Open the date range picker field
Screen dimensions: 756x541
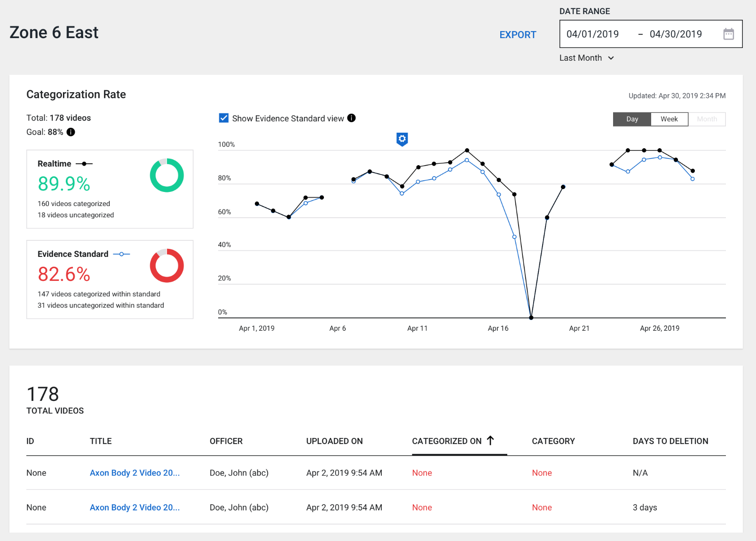click(x=650, y=34)
